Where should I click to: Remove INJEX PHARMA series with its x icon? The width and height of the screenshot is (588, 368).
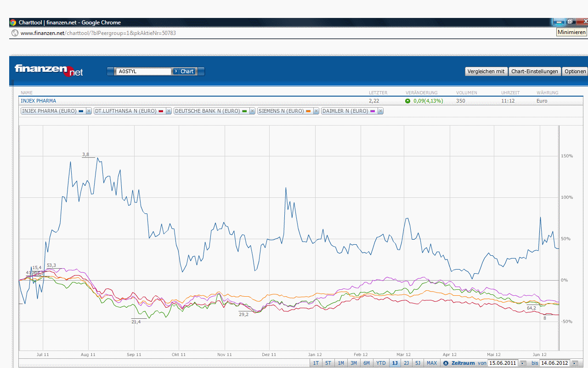click(x=89, y=111)
